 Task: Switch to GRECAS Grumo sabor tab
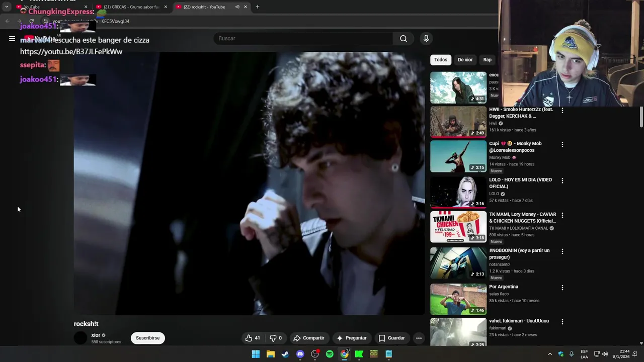132,7
